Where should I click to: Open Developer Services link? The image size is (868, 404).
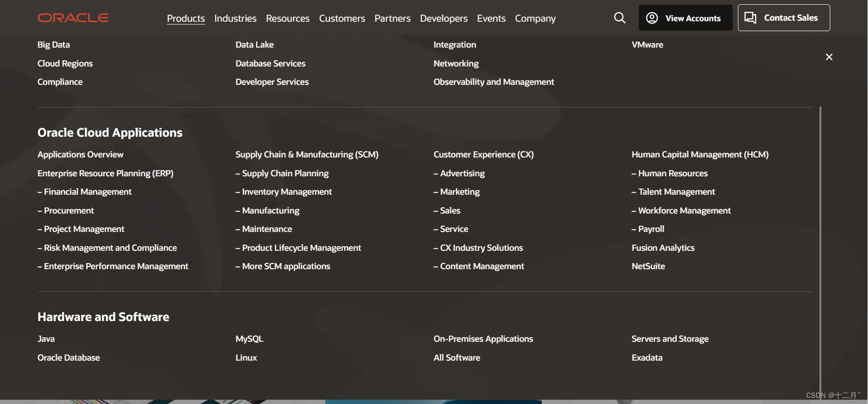point(272,82)
